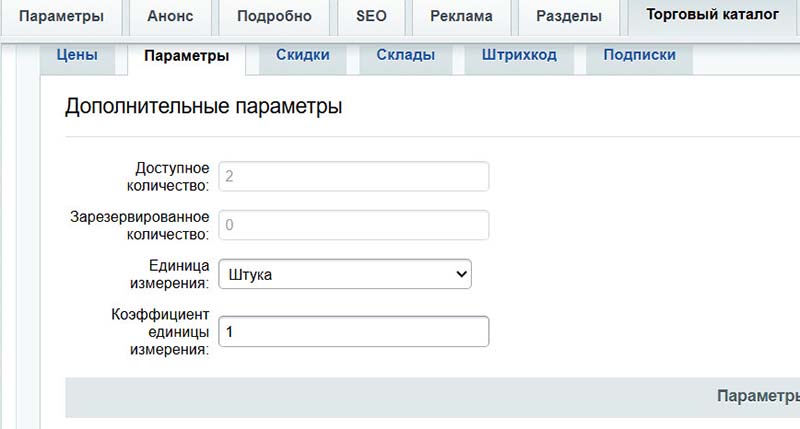Click the gray Параметры section header

(x=433, y=397)
